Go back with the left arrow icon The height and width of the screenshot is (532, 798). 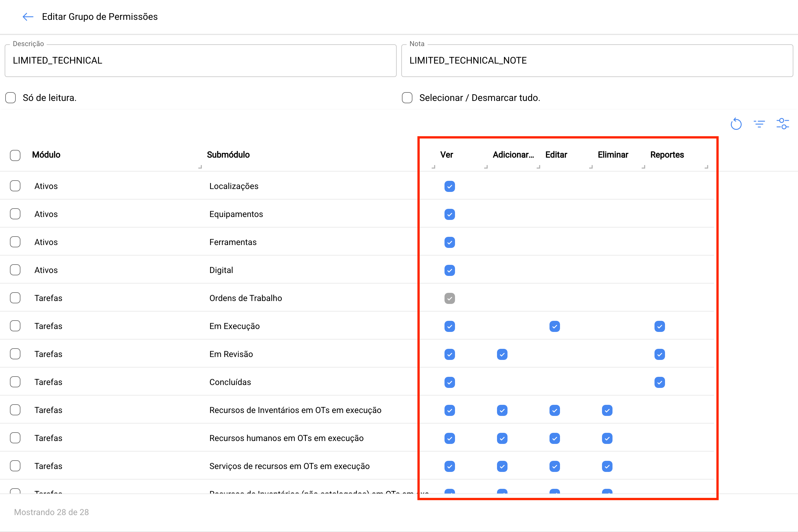[x=28, y=17]
